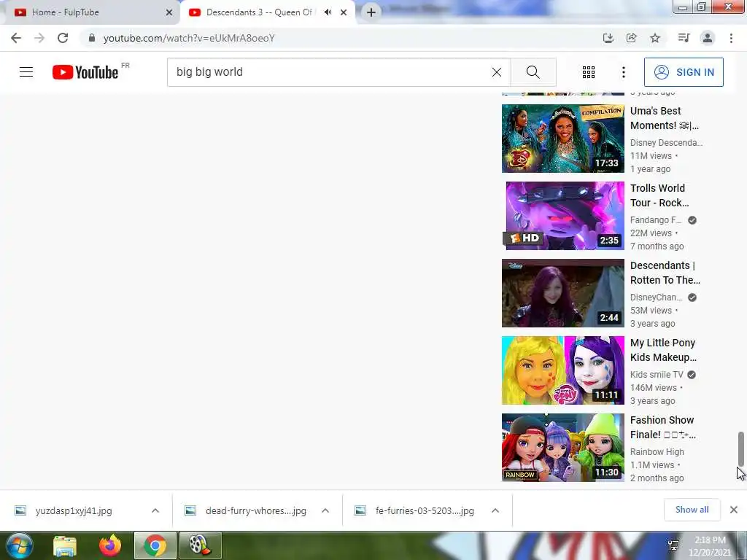Open Descendants Rotten To The Core thumbnail
This screenshot has height=560, width=747.
click(x=562, y=293)
